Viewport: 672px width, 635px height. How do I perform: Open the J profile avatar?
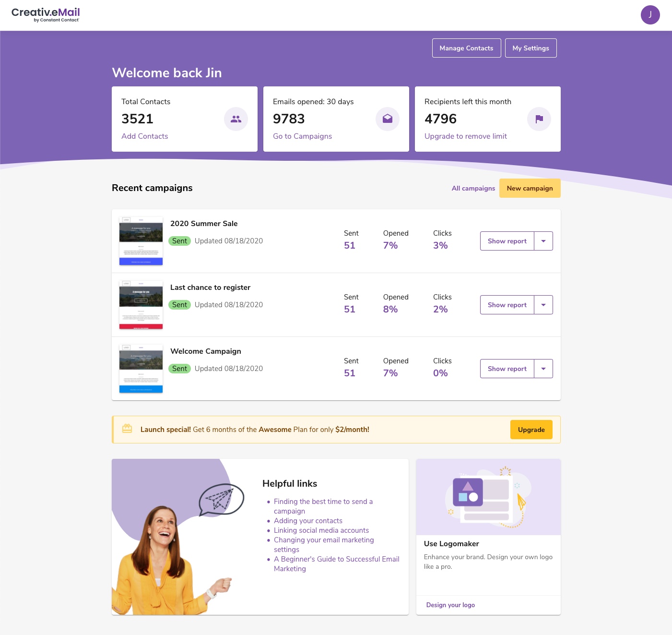click(x=650, y=15)
